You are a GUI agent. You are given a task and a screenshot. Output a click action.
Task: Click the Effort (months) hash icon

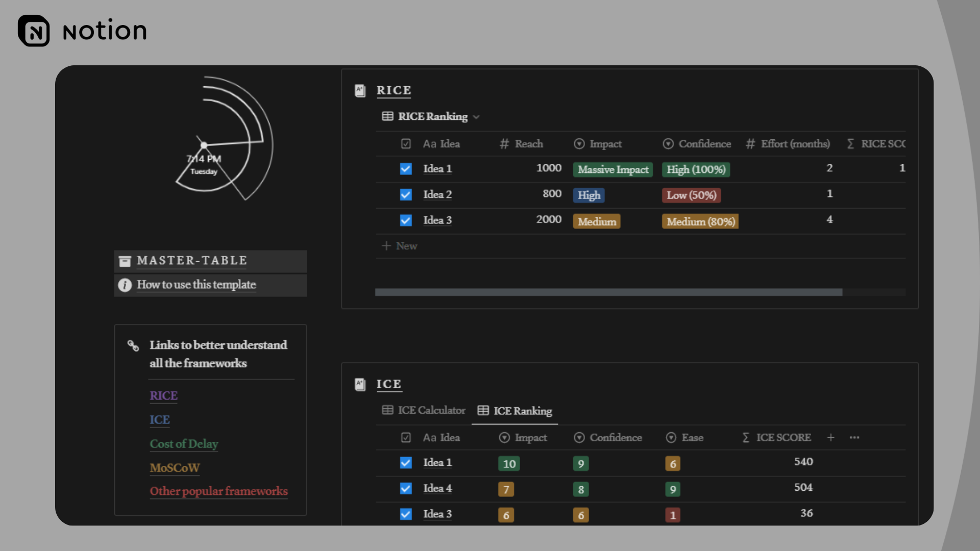point(750,144)
